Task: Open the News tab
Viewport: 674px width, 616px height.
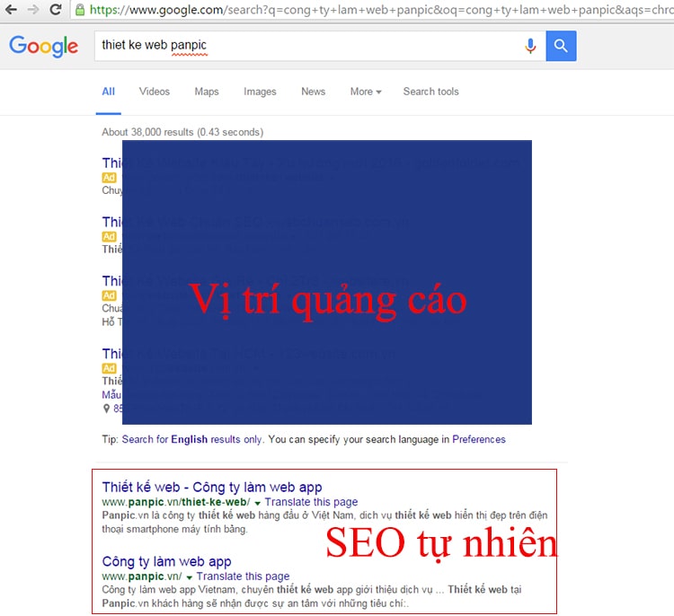Action: (x=314, y=92)
